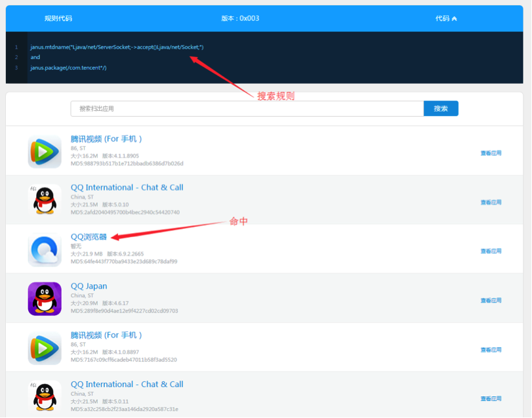This screenshot has height=418, width=532.
Task: Click the QQ浏览器 browser icon
Action: pyautogui.click(x=45, y=250)
